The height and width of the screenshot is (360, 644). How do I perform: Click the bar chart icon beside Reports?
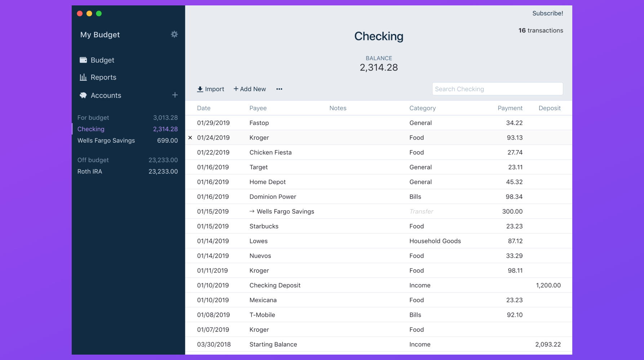83,77
